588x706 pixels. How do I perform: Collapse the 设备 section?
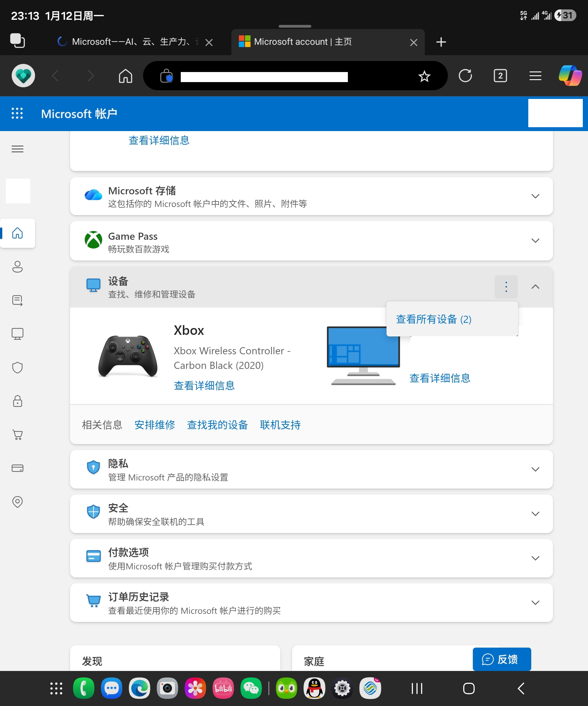click(x=535, y=287)
